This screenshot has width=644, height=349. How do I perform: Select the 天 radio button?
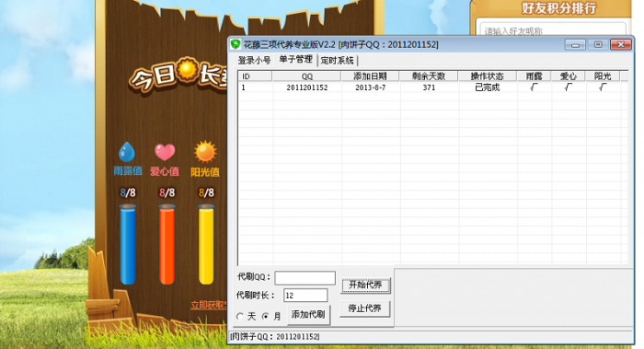click(x=240, y=316)
